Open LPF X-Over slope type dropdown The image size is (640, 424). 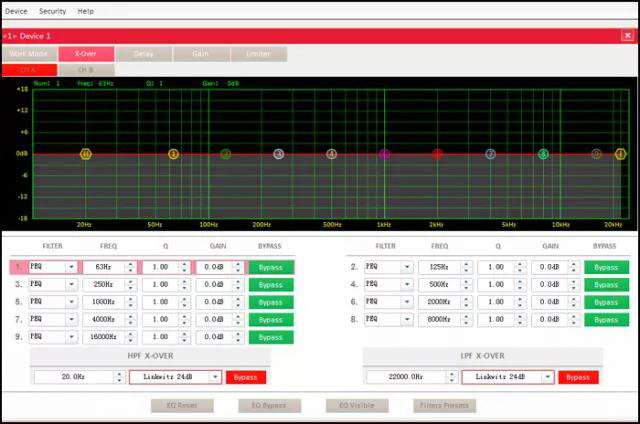coord(547,377)
